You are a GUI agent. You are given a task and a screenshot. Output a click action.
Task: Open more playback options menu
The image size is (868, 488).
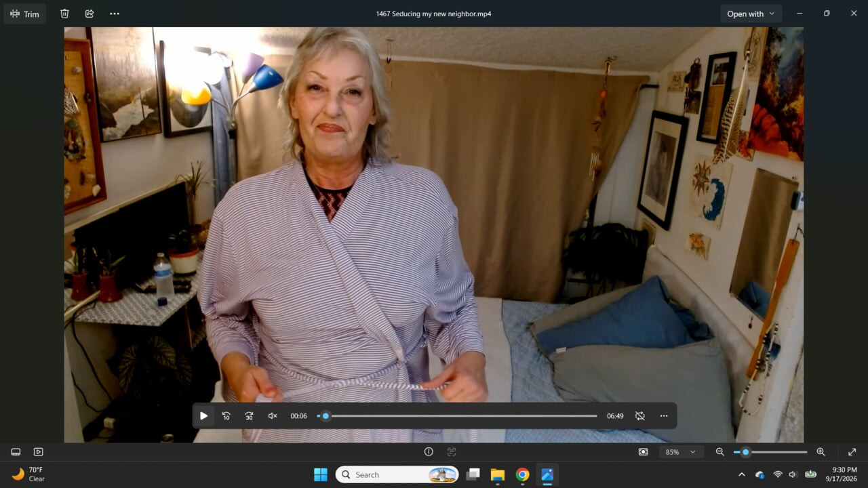click(x=664, y=416)
